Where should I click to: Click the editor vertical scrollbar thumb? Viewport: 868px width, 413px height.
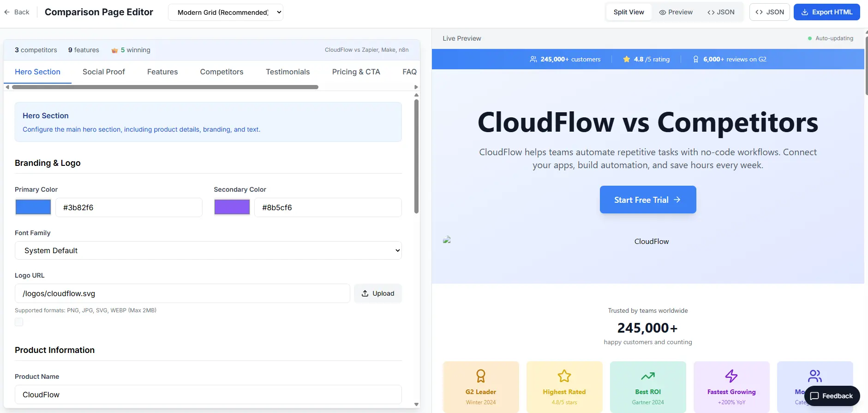click(416, 157)
